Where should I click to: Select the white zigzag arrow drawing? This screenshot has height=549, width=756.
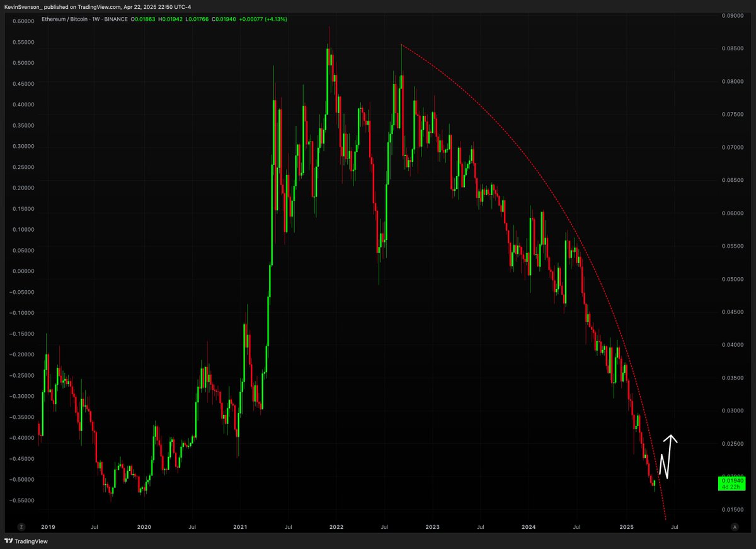click(667, 456)
